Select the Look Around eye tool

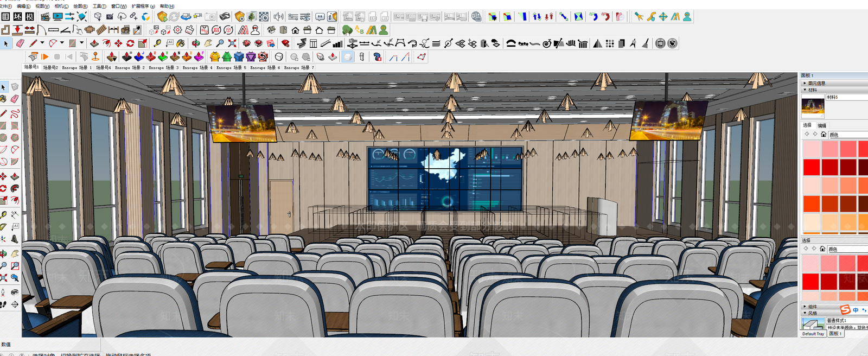tap(15, 292)
